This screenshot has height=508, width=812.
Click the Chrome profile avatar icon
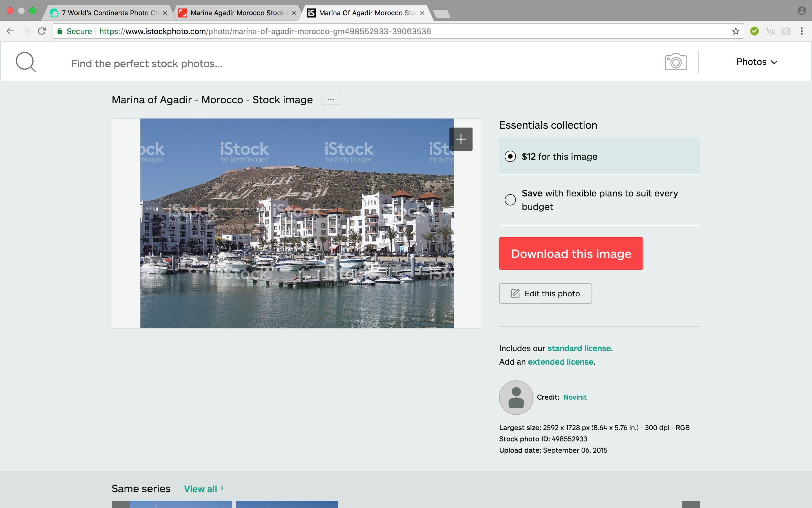tap(802, 11)
